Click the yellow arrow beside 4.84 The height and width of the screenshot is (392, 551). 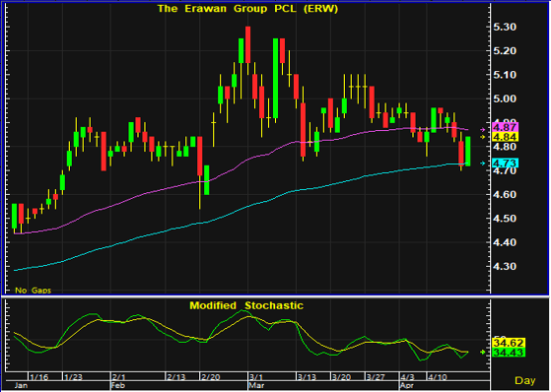(x=482, y=137)
